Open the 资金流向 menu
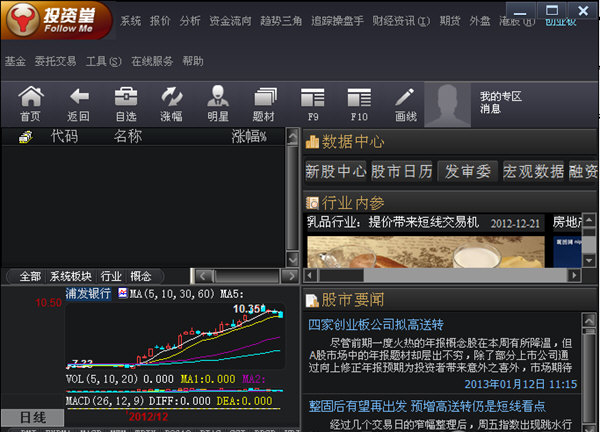 coord(230,21)
